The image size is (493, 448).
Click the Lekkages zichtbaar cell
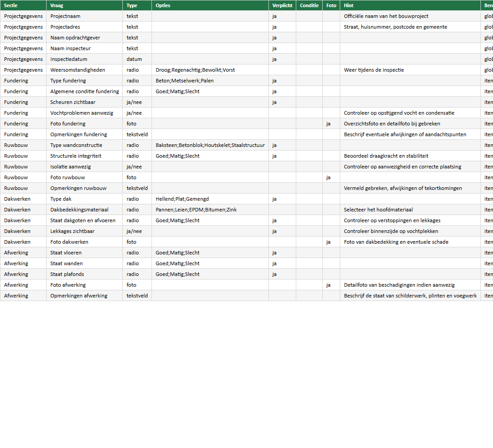point(70,231)
